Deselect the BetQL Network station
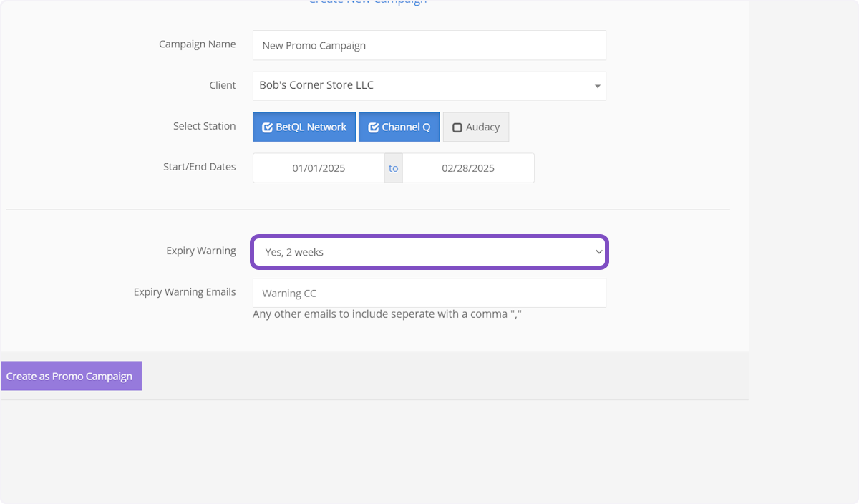Screen dimensions: 859x504 click(304, 127)
